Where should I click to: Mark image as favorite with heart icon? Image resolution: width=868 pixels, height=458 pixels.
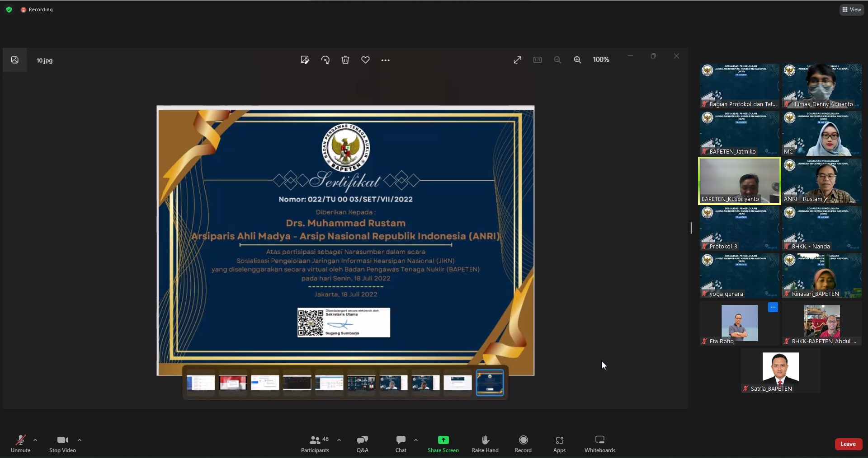coord(365,60)
